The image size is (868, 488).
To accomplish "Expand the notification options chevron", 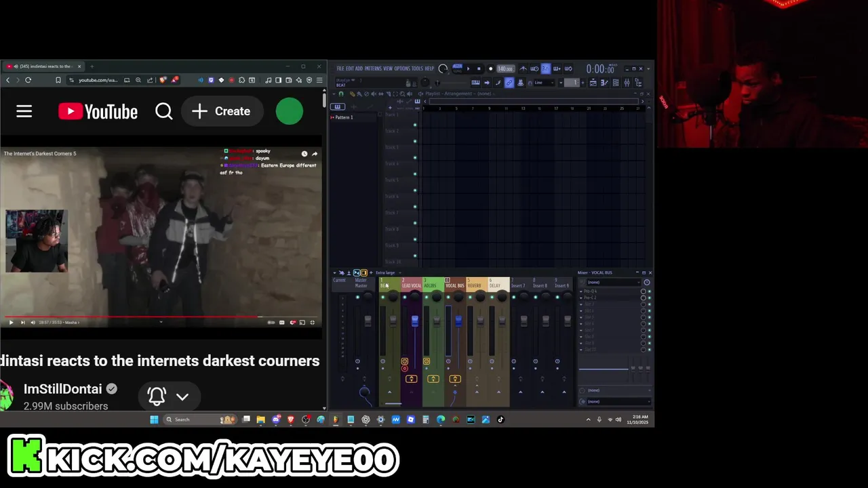I will pyautogui.click(x=182, y=396).
